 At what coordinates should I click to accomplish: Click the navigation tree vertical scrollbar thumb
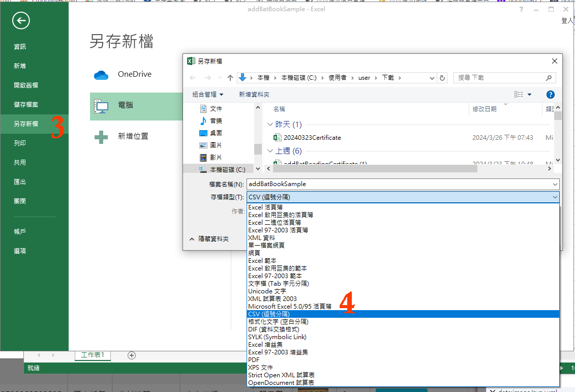[x=258, y=149]
